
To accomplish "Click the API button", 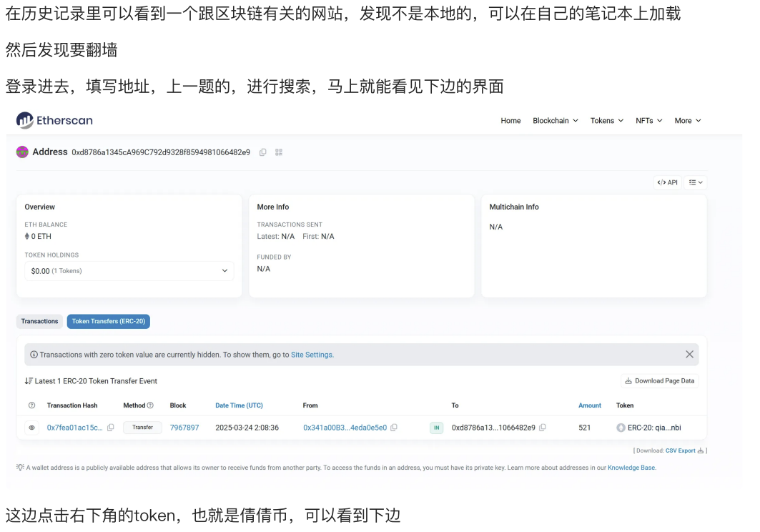I will [x=667, y=182].
